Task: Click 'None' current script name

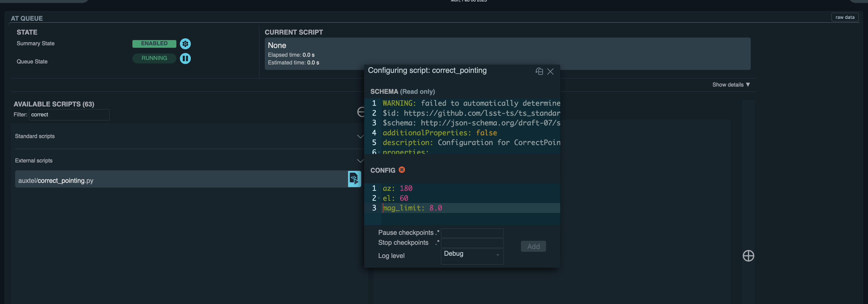Action: [x=277, y=45]
